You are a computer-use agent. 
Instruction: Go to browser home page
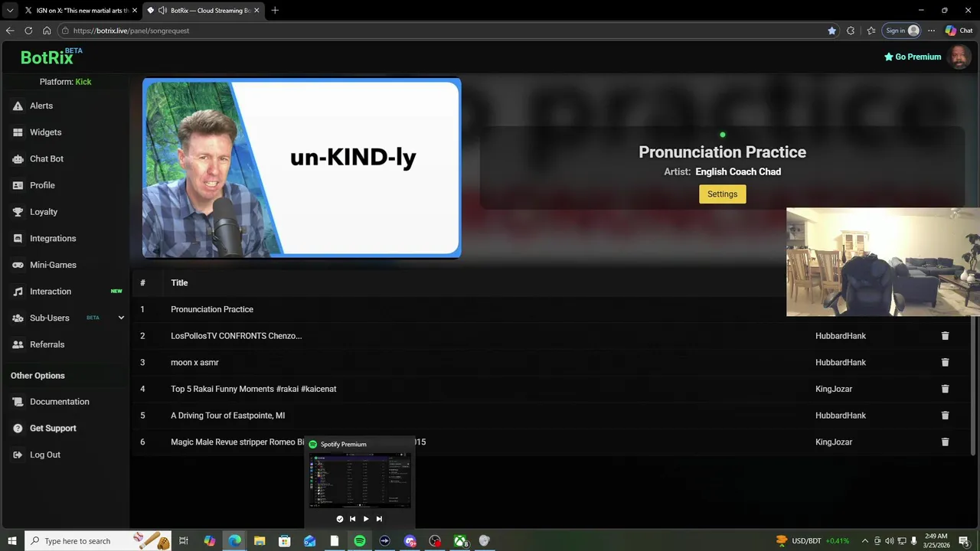[x=47, y=31]
